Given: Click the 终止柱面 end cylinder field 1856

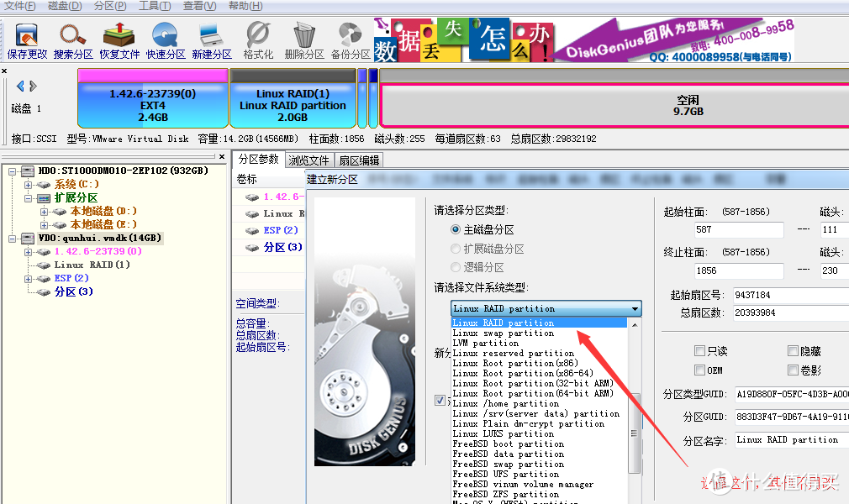Looking at the screenshot, I should (x=739, y=270).
